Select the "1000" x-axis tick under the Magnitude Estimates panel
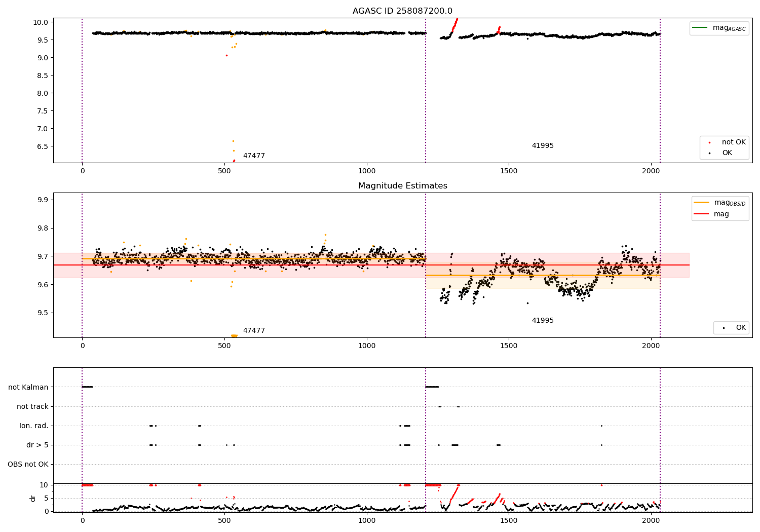 pyautogui.click(x=367, y=346)
